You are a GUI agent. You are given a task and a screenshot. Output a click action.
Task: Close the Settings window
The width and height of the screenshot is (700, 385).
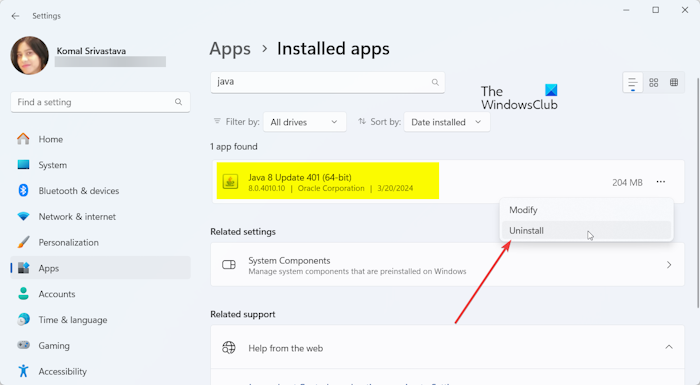[685, 10]
